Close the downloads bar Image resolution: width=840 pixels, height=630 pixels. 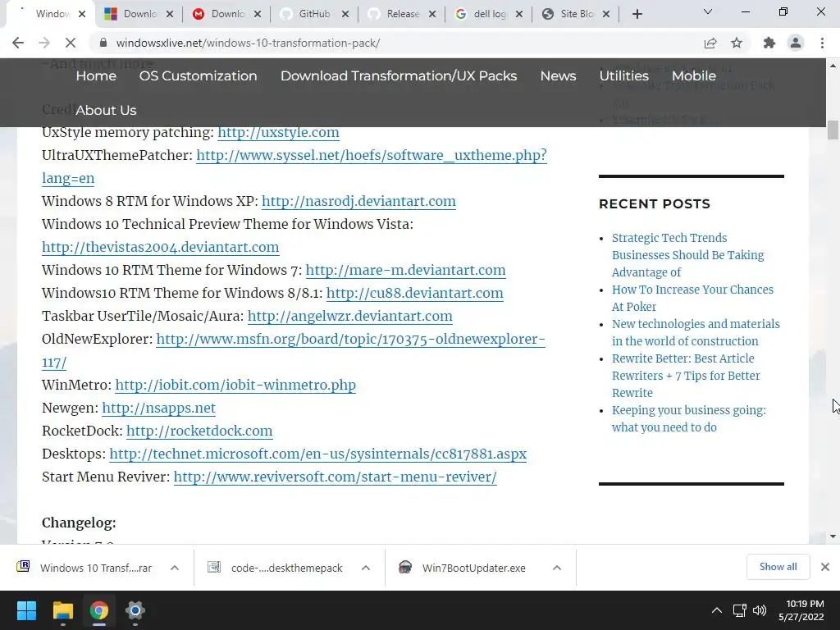coord(825,567)
